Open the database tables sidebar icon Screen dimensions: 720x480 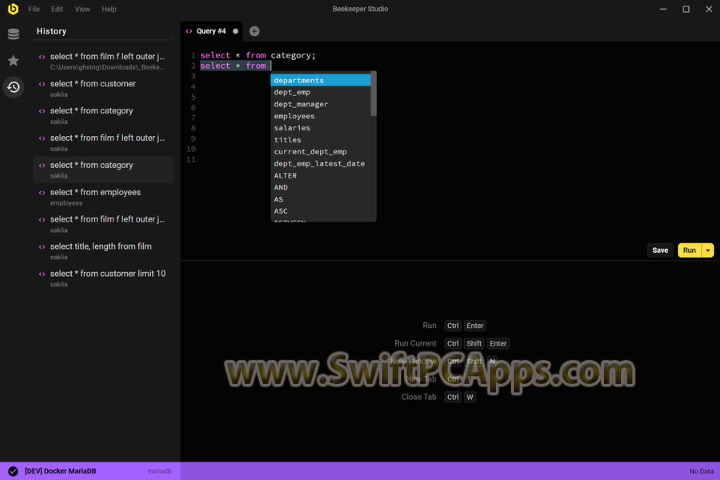pos(13,34)
